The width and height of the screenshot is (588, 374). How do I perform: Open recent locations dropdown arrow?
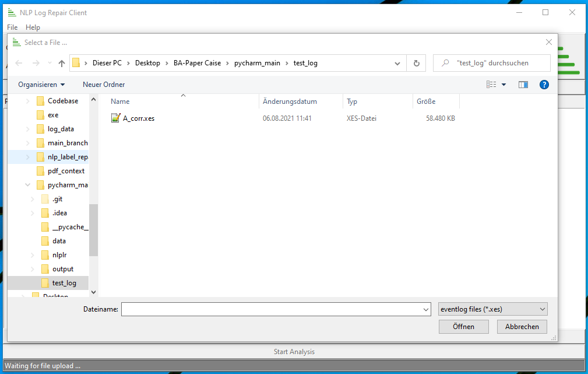(x=50, y=63)
